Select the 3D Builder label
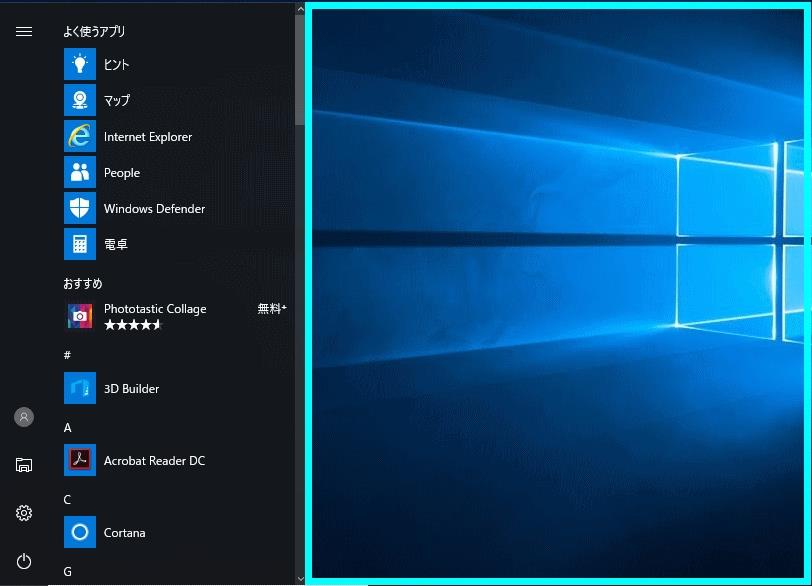This screenshot has height=586, width=812. [131, 389]
